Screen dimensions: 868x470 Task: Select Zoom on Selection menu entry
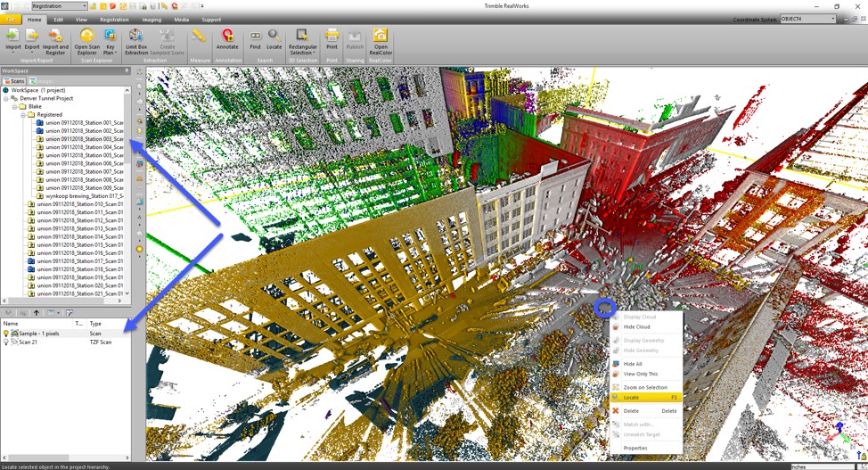pyautogui.click(x=646, y=387)
